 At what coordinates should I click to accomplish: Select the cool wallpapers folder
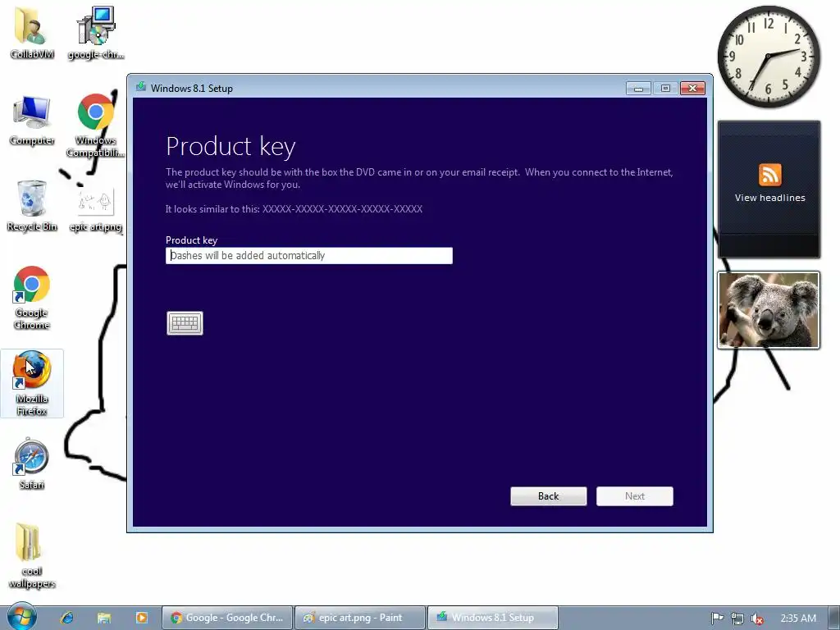(x=32, y=556)
